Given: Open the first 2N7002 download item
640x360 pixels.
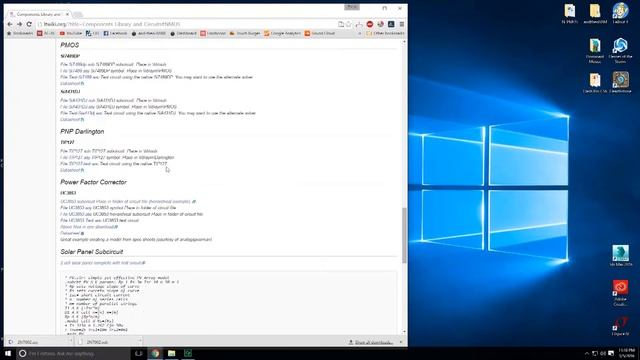Looking at the screenshot, I should (36, 342).
